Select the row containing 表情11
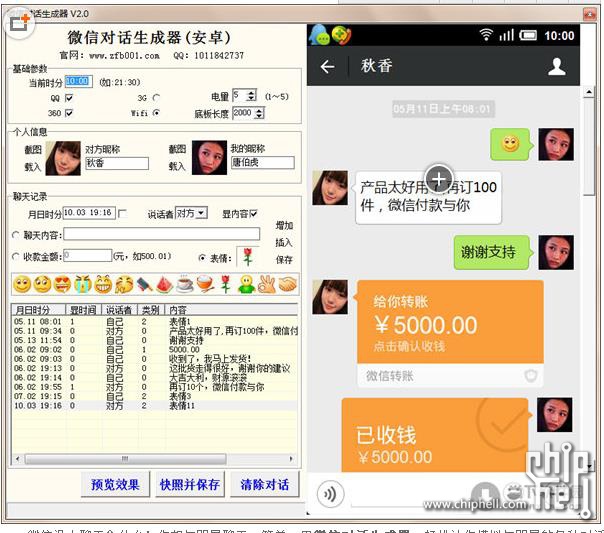604x533 pixels. point(154,406)
